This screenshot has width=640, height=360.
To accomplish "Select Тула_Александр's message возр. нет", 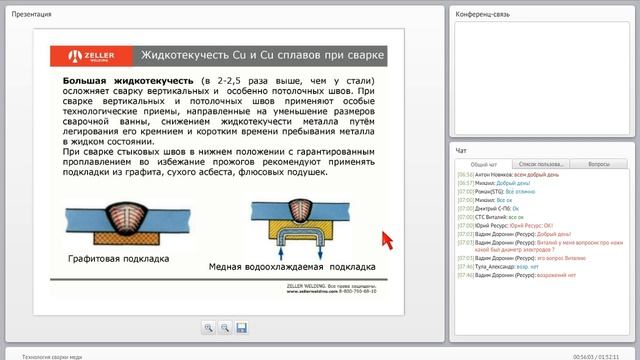I will [527, 267].
